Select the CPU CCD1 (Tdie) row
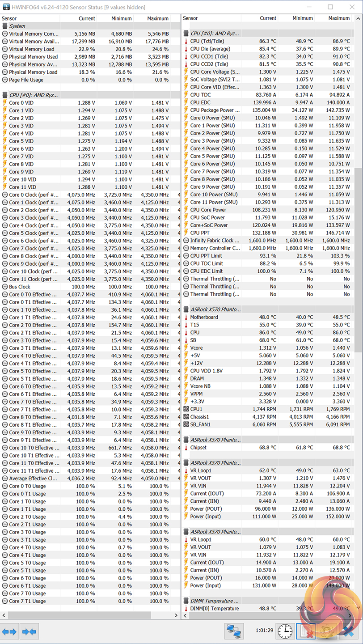Image resolution: width=363 pixels, height=644 pixels. (268, 57)
